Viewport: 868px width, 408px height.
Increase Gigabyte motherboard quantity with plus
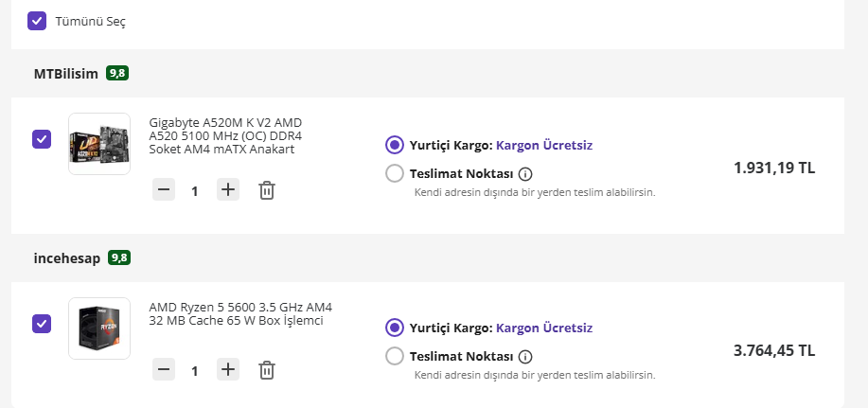tap(227, 190)
